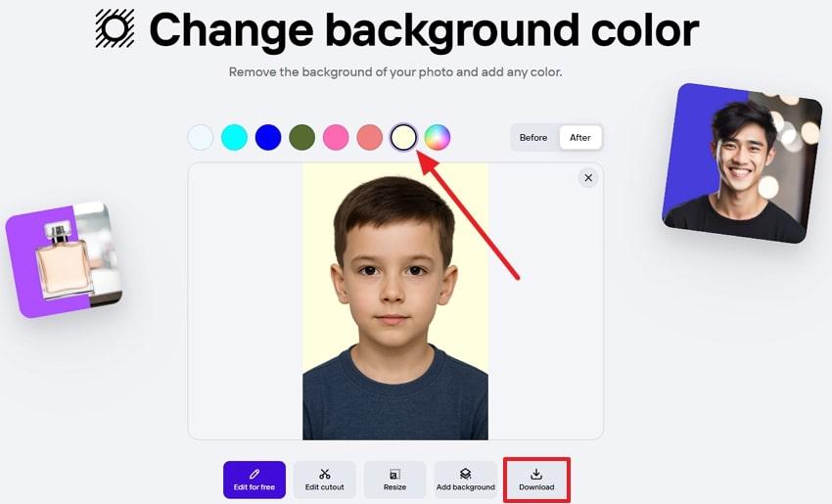Pick the cyan background color
Image resolution: width=832 pixels, height=504 pixels.
[234, 137]
